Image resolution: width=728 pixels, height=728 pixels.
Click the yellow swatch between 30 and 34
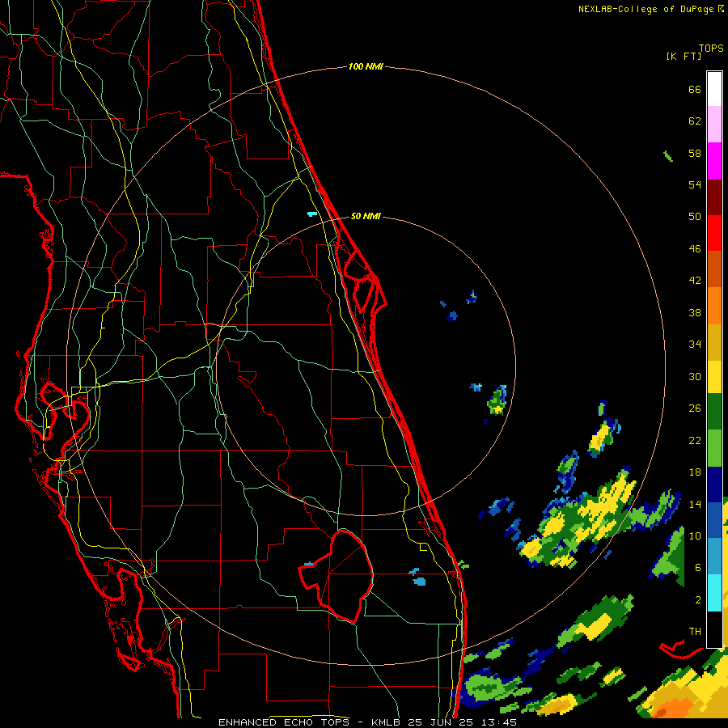click(x=714, y=377)
